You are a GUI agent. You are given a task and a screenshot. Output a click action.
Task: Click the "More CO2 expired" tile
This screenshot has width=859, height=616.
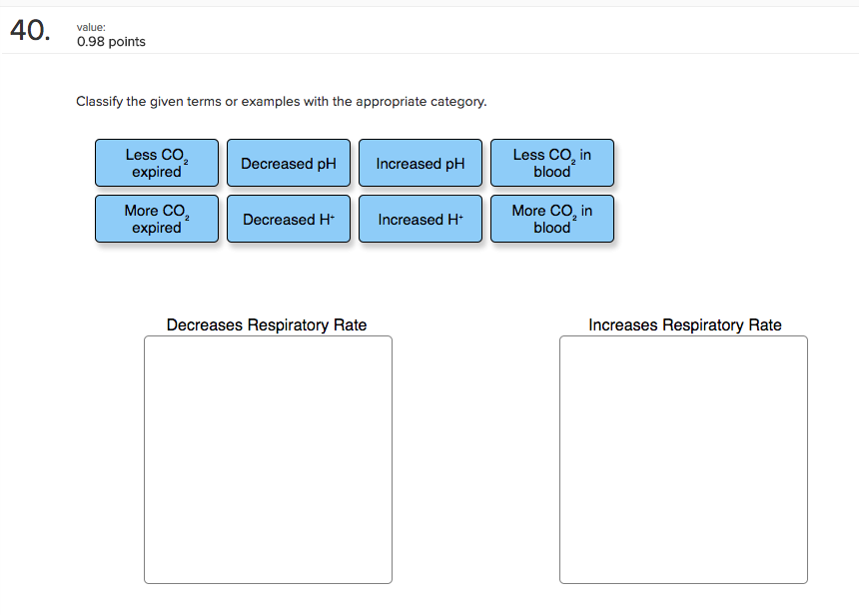point(157,219)
